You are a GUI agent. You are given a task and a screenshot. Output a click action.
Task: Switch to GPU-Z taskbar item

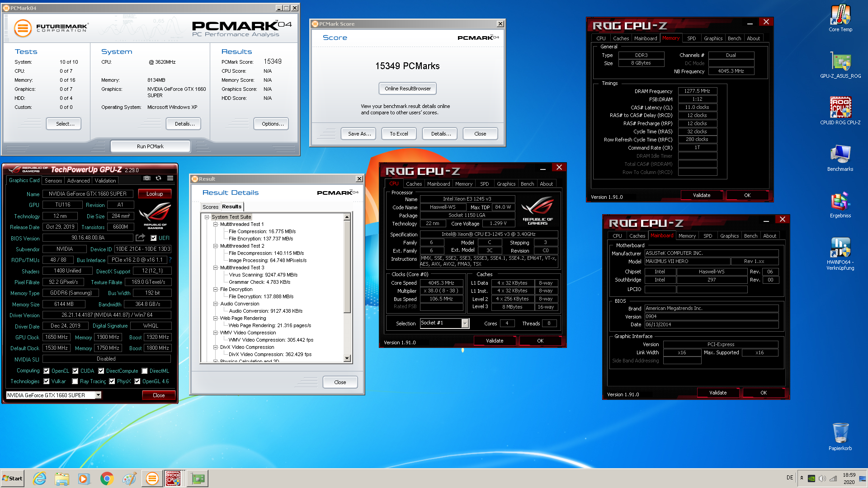click(197, 479)
